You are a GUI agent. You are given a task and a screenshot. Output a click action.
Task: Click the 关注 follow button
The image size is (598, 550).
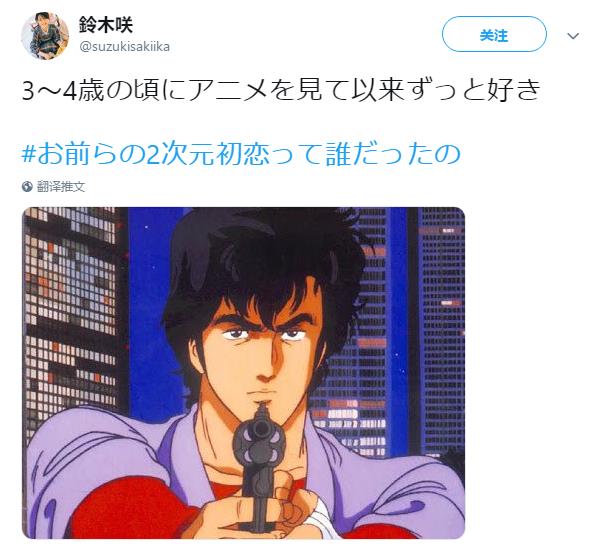(x=494, y=34)
